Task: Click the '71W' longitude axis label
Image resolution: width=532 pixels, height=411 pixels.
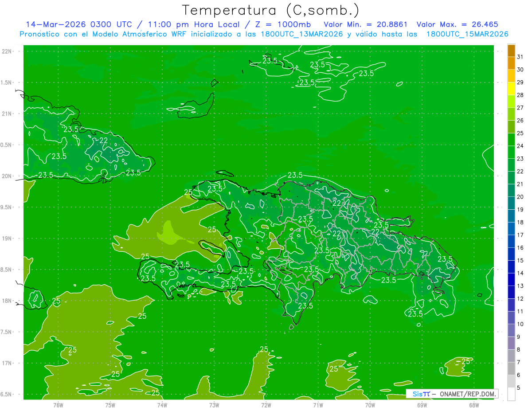Action: pos(318,405)
